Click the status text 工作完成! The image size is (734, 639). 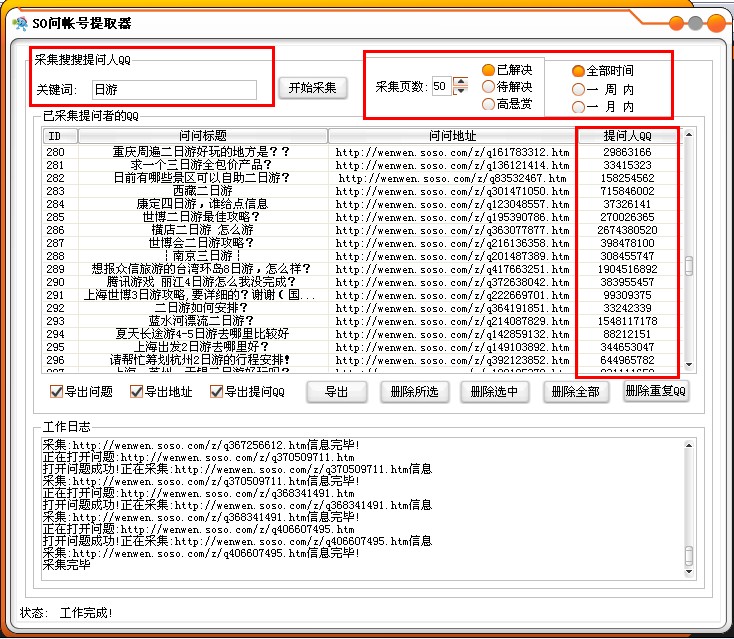click(86, 613)
